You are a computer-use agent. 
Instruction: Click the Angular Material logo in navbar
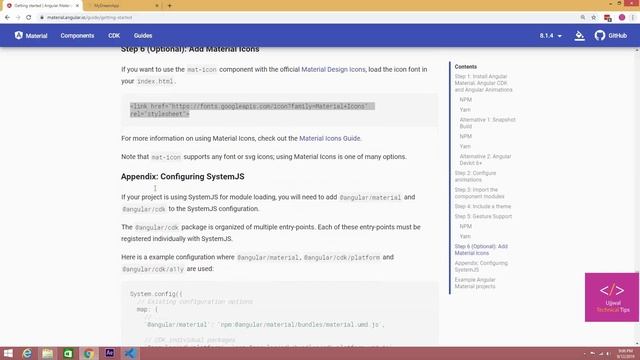[31, 36]
